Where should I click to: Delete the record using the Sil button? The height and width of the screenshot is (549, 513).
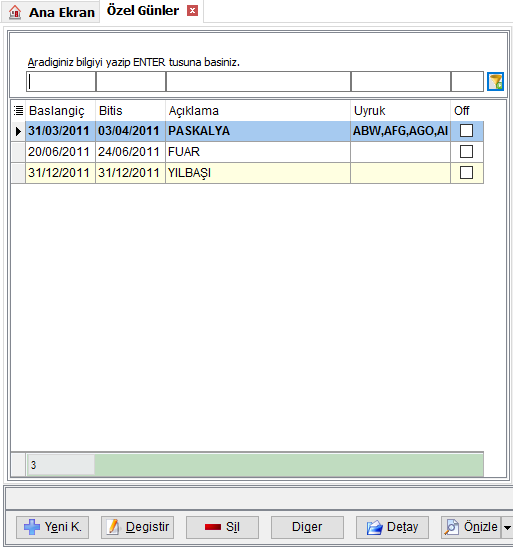(222, 527)
